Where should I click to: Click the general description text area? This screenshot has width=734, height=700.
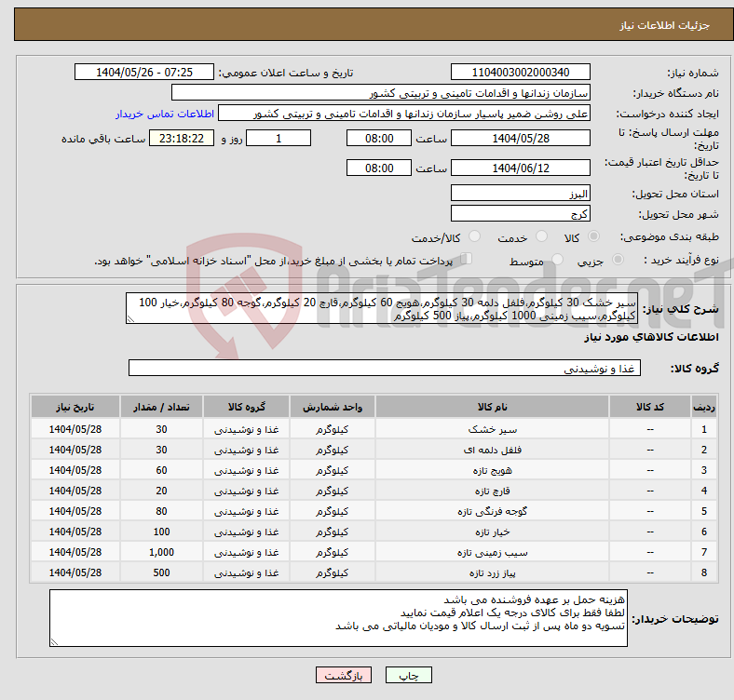point(382,308)
